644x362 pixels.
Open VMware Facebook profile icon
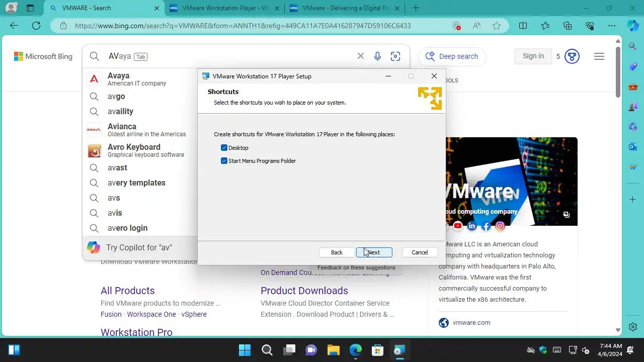coord(486,226)
